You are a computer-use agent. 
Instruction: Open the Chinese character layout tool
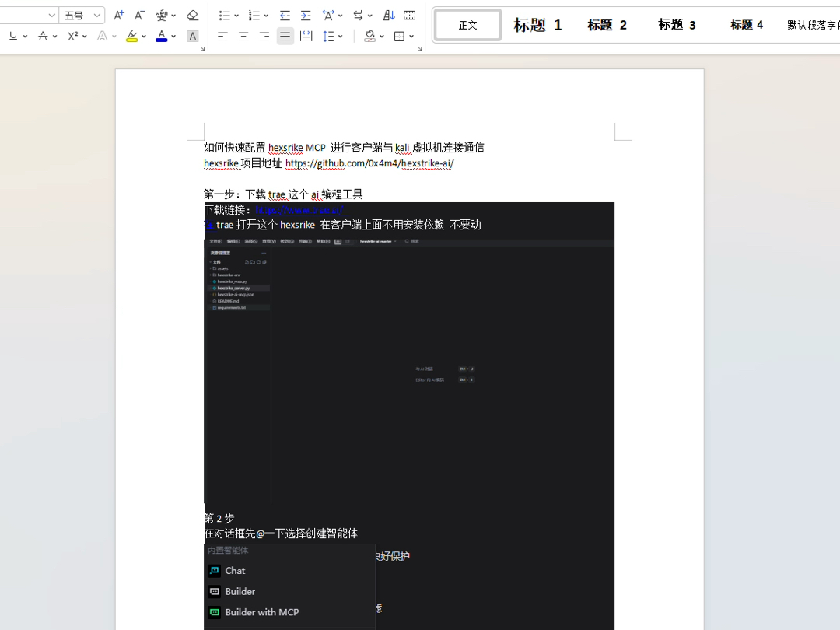tap(328, 16)
